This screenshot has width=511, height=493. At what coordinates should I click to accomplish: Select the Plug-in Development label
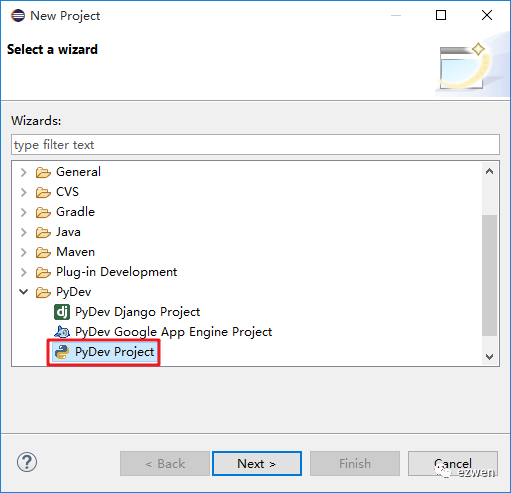point(116,272)
